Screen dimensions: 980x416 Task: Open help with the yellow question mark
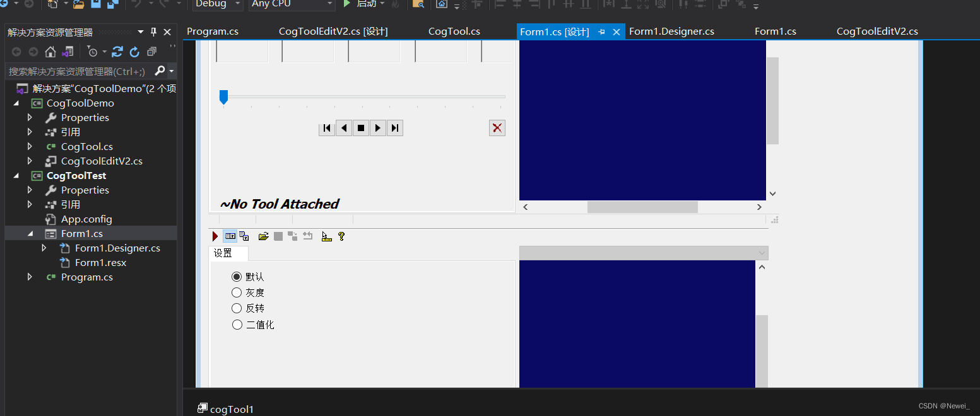(341, 236)
